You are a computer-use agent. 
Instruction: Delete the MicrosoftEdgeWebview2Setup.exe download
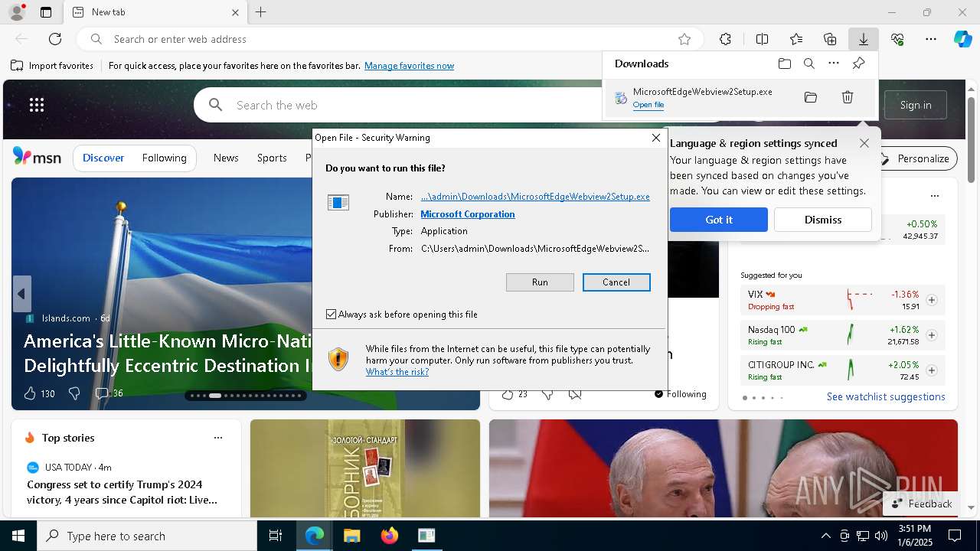click(x=848, y=97)
